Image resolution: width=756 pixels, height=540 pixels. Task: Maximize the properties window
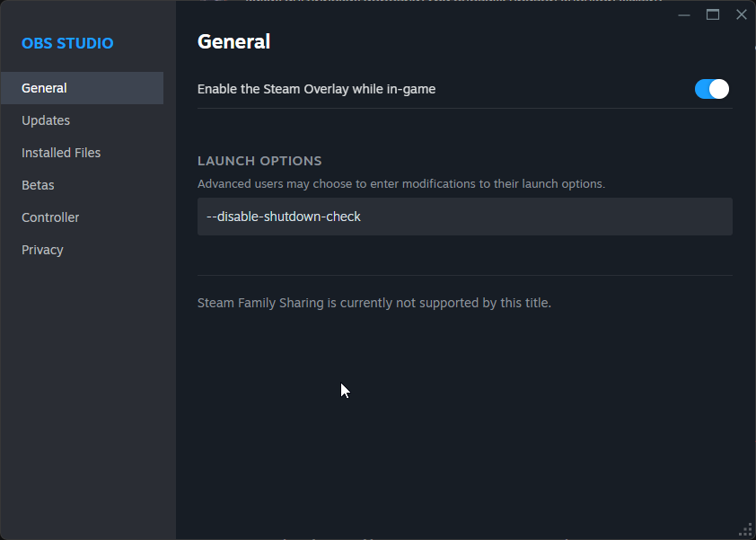[713, 14]
